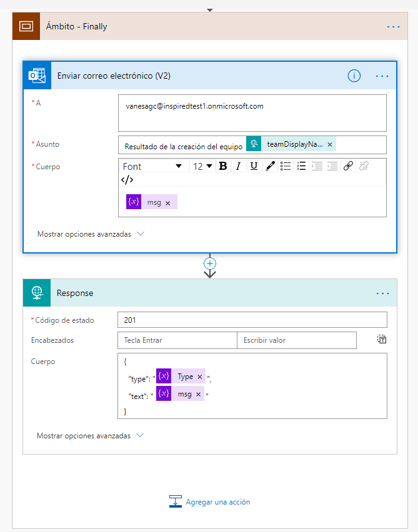This screenshot has height=532, width=418.
Task: Expand advanced options for Response action
Action: [x=90, y=435]
